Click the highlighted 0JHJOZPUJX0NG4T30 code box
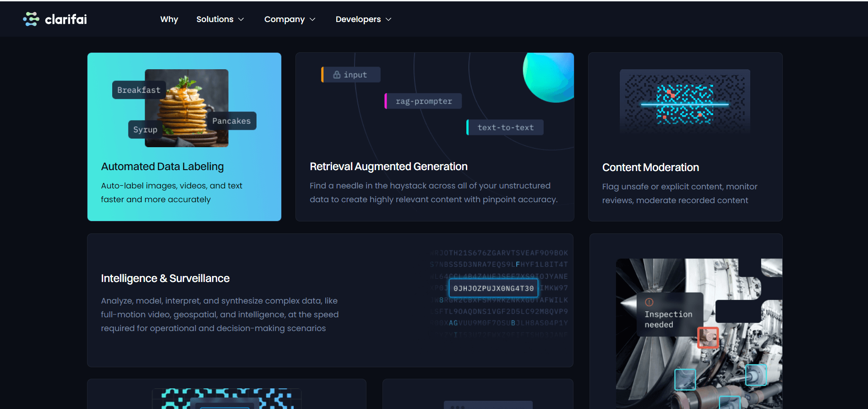Viewport: 868px width, 409px height. (x=493, y=288)
